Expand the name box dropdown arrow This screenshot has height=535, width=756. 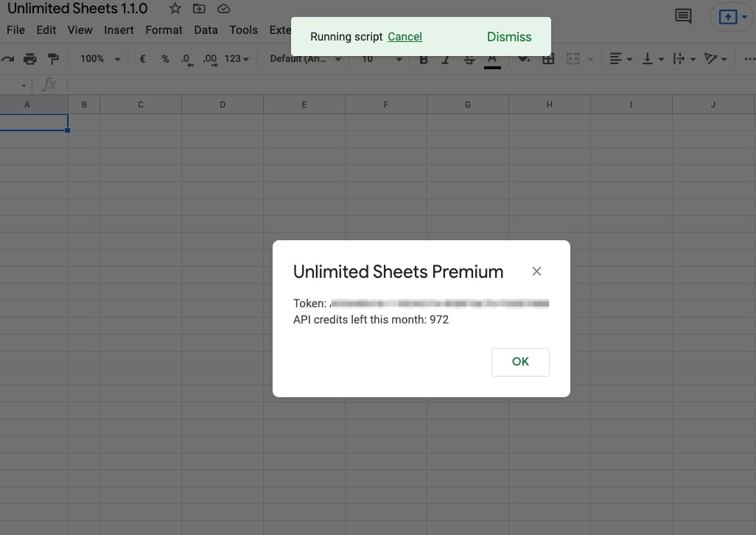[x=23, y=85]
